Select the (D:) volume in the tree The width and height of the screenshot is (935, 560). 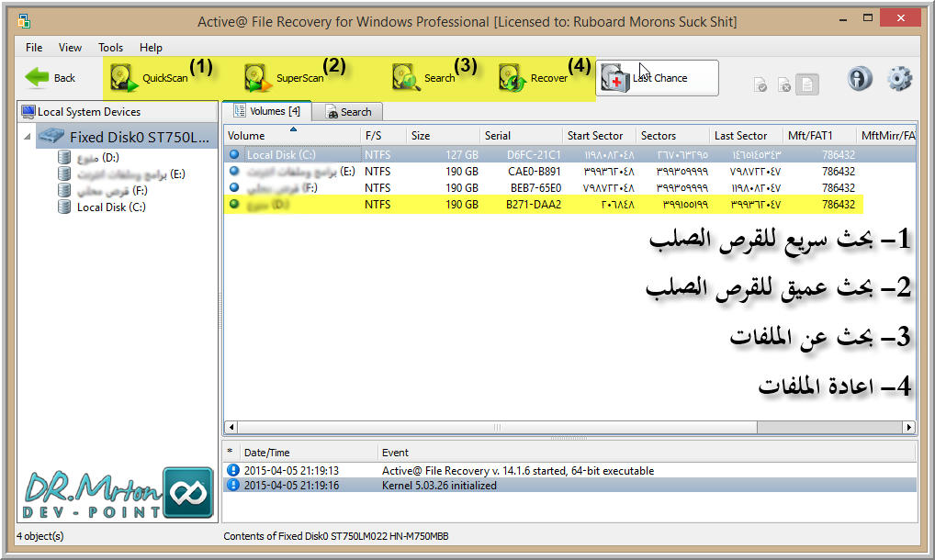coord(89,158)
